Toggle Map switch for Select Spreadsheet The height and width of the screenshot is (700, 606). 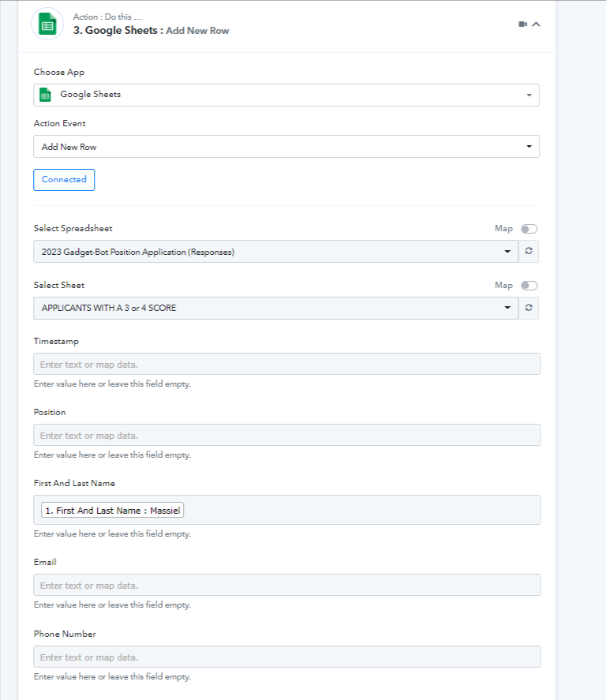pyautogui.click(x=529, y=229)
